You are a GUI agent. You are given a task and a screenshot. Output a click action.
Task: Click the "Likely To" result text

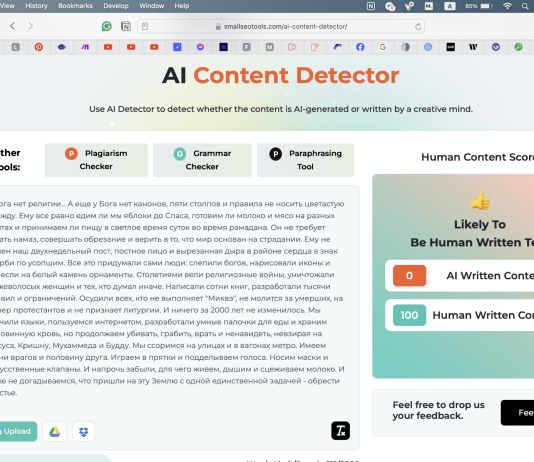480,224
